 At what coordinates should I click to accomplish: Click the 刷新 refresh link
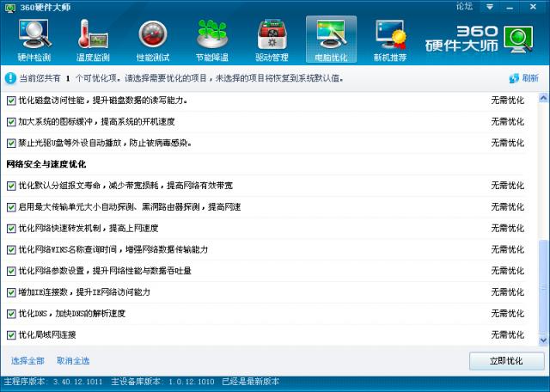tap(523, 78)
